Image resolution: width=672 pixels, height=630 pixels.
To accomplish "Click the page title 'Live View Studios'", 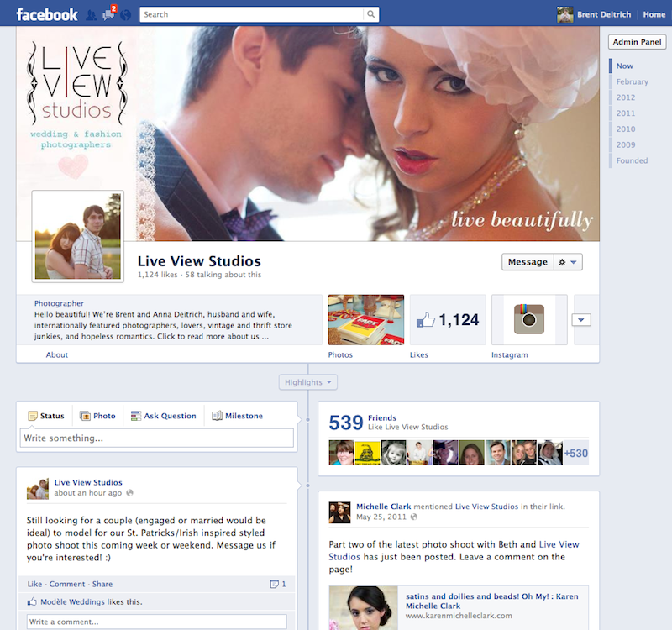I will pos(199,261).
